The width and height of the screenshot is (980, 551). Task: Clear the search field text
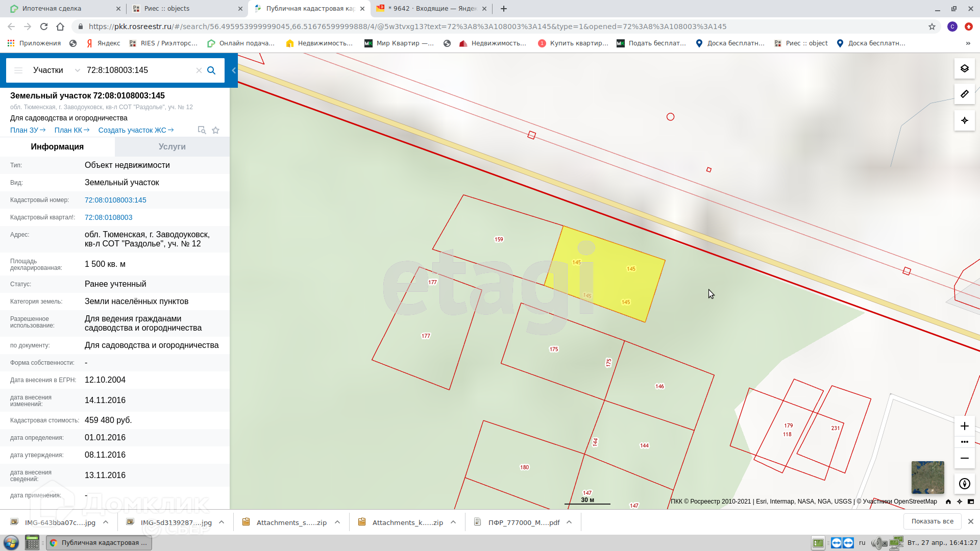click(x=199, y=70)
